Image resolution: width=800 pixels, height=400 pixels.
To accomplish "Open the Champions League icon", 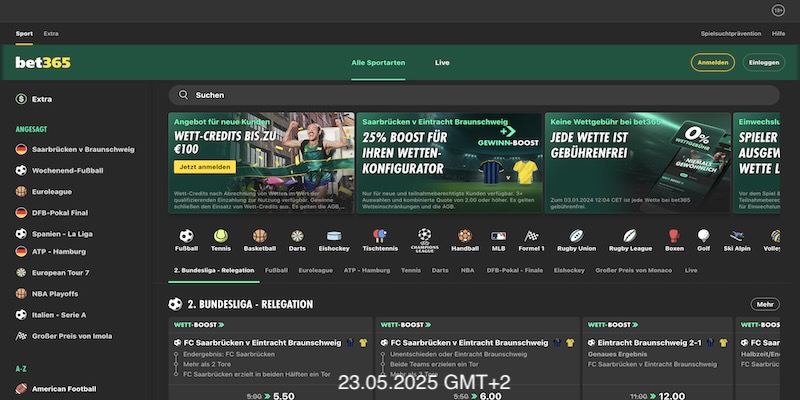I will 424,240.
